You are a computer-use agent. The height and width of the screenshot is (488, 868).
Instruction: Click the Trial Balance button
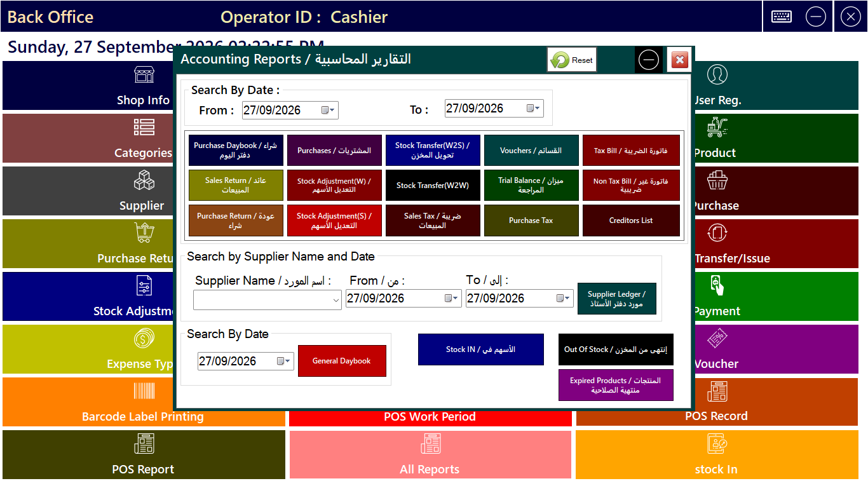(531, 186)
